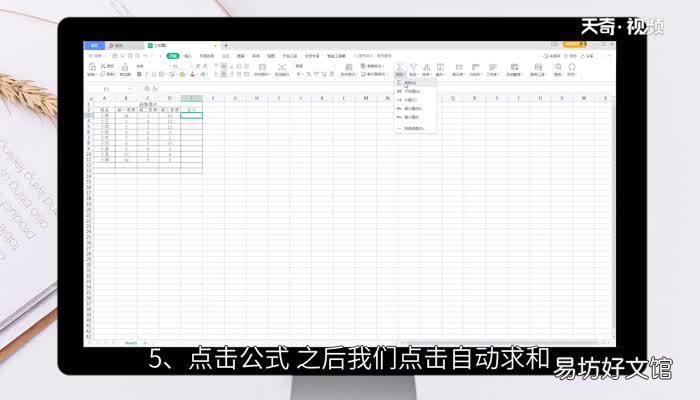Click the Sort A-Z icon
700x400 pixels.
coord(426,67)
